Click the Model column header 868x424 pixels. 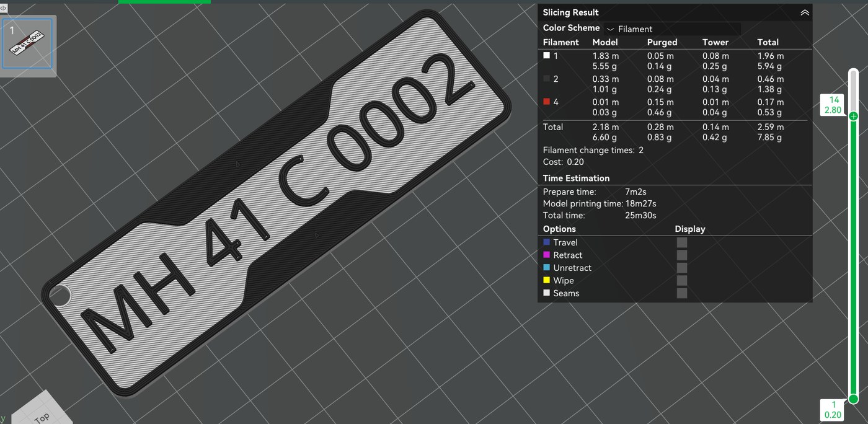point(604,42)
